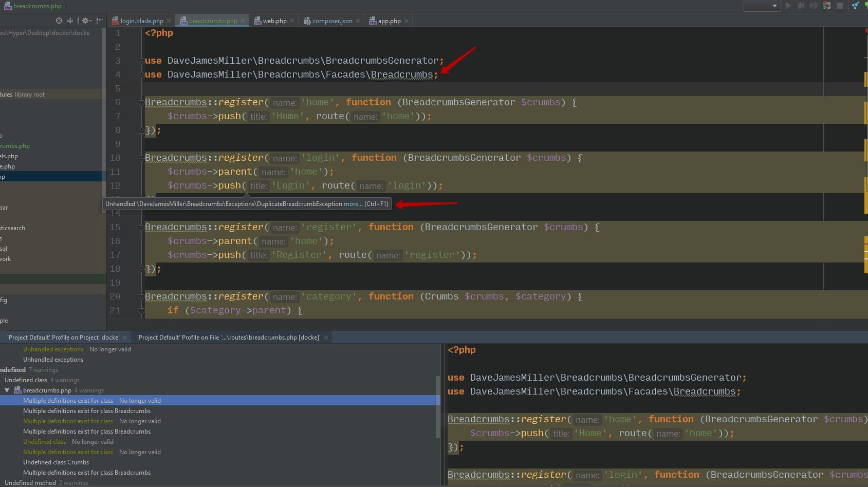Screen dimensions: 868x487
Task: Collapse the if statement fold on line 21
Action: pos(141,311)
